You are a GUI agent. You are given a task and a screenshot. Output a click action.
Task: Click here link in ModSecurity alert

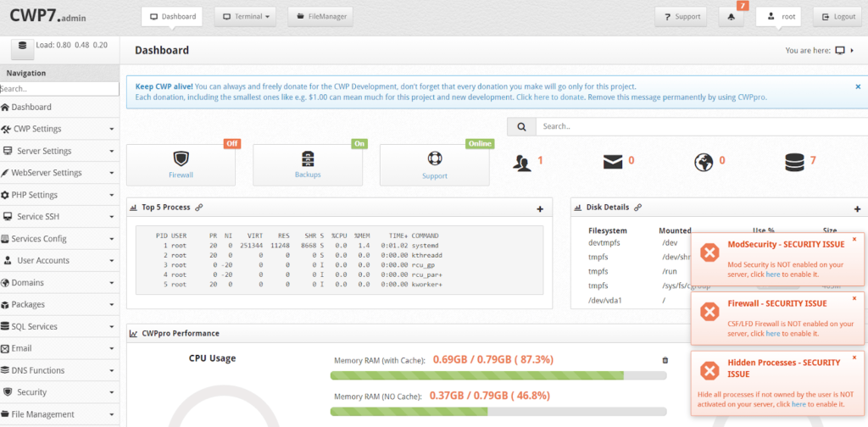click(x=773, y=274)
